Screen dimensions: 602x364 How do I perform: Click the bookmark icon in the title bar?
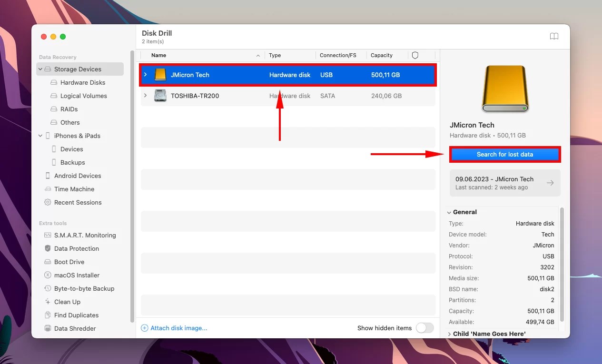coord(554,36)
